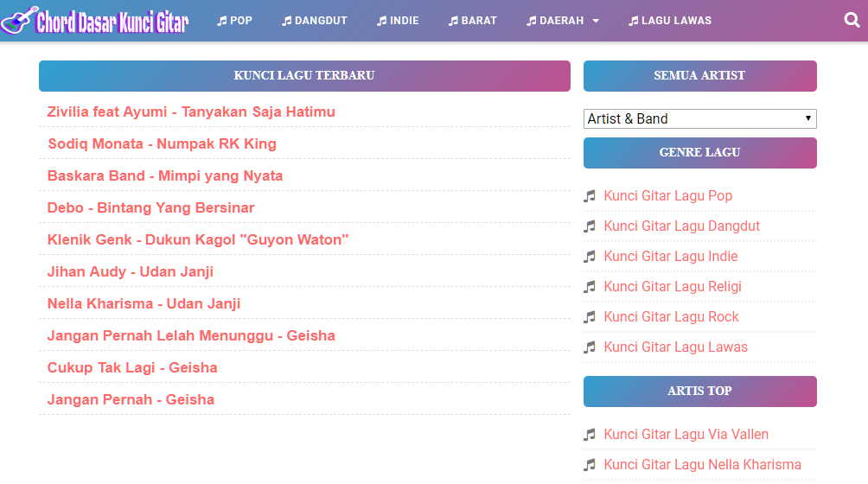The width and height of the screenshot is (868, 484).
Task: Click the Semua Artist header
Action: click(699, 76)
